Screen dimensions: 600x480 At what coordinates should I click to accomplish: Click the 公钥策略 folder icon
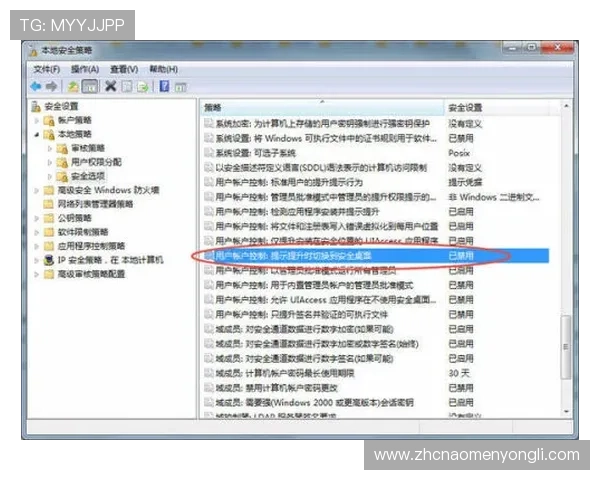click(x=49, y=218)
